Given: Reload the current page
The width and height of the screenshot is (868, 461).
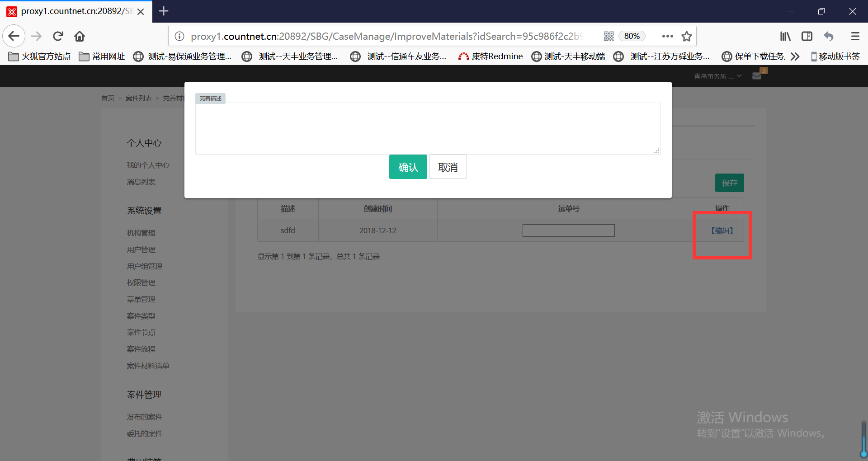Looking at the screenshot, I should pos(58,36).
